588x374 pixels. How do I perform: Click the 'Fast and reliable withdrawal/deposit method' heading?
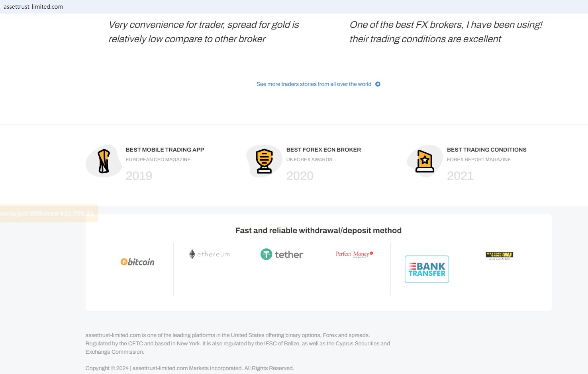[x=318, y=230]
